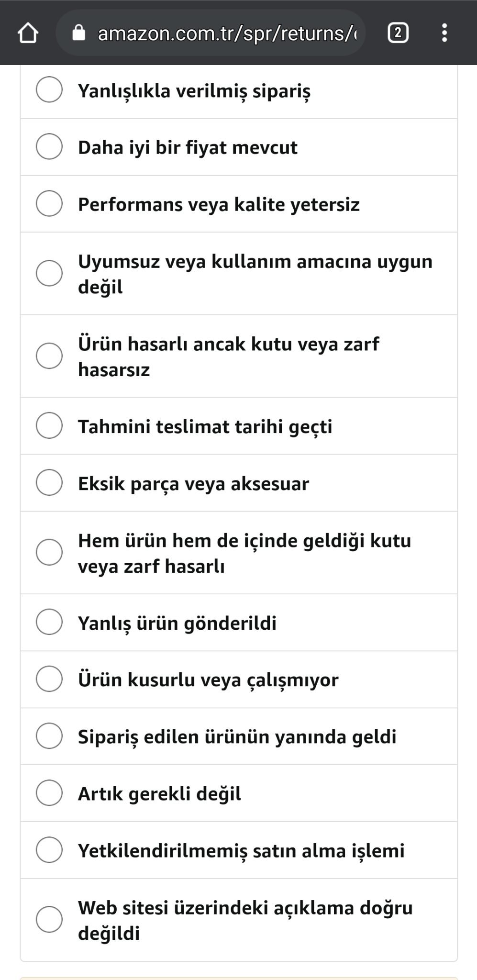Select "Yetkilendirilmemiş satın alma işlemi" option
This screenshot has height=980, width=477.
coord(49,850)
